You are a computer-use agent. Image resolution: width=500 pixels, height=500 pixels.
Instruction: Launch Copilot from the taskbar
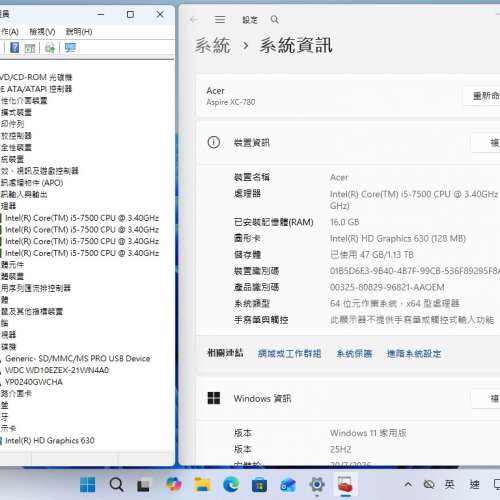[174, 484]
